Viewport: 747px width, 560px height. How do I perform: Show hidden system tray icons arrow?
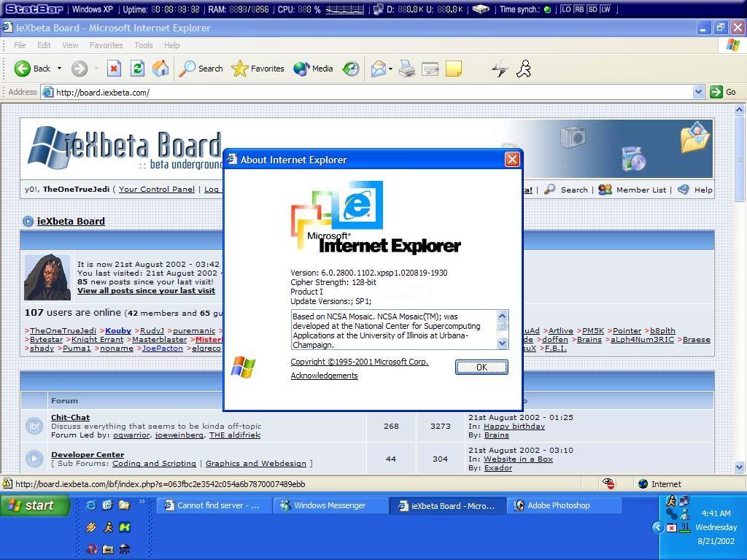point(658,528)
